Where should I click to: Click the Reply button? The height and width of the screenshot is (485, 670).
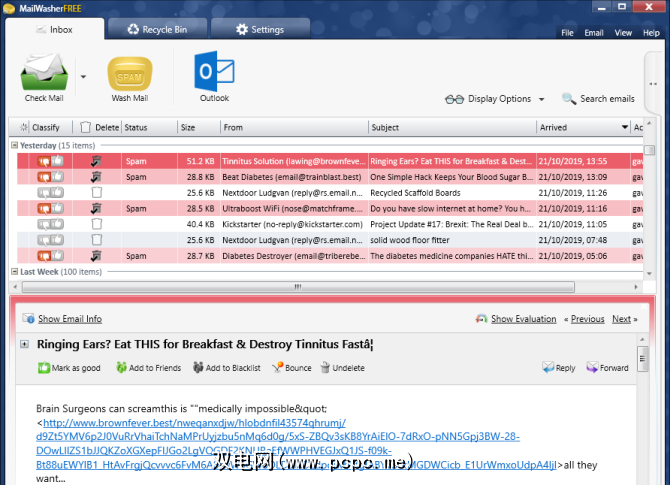(558, 368)
